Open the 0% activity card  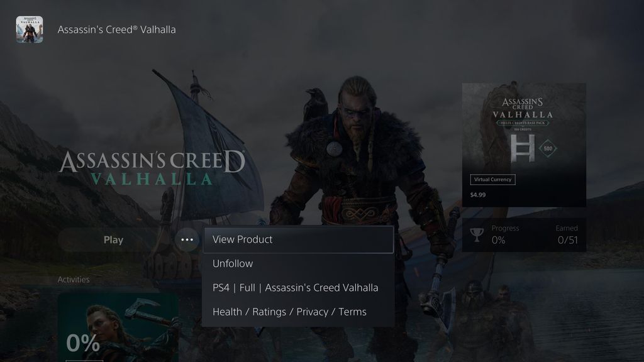[118, 327]
